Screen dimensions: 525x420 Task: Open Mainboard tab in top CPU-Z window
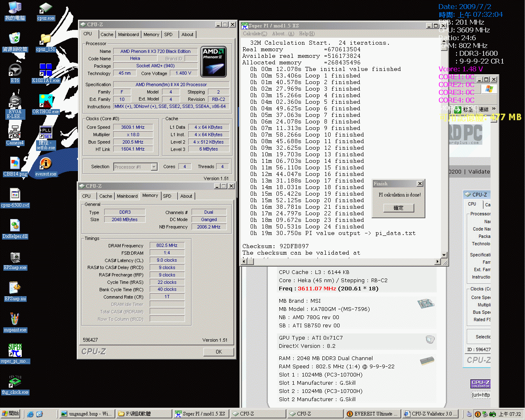point(128,35)
